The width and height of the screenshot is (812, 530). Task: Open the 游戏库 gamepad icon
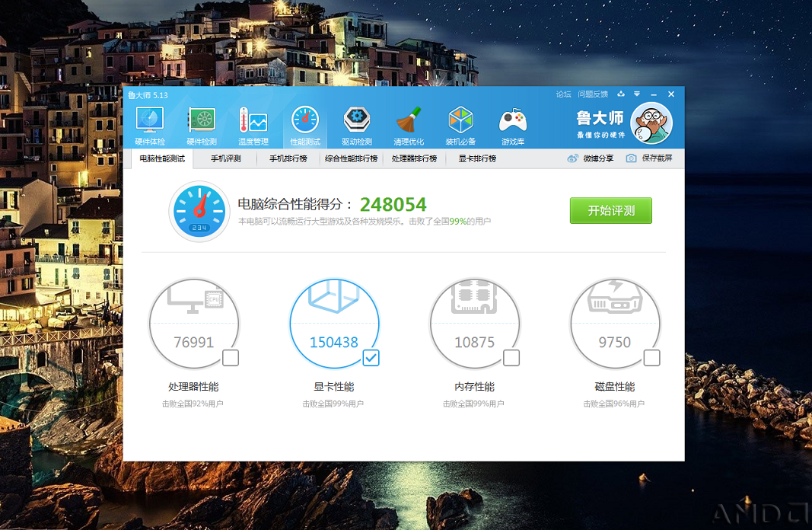(x=513, y=126)
